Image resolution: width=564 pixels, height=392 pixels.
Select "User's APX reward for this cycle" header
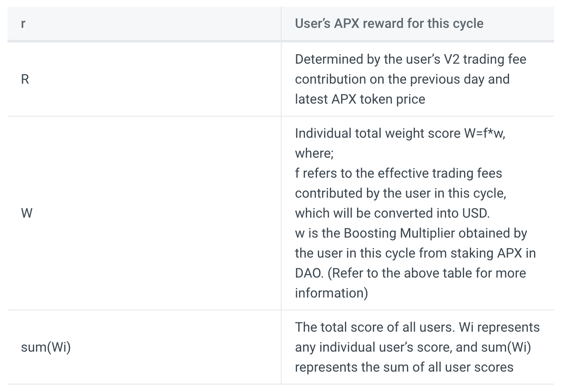point(389,24)
